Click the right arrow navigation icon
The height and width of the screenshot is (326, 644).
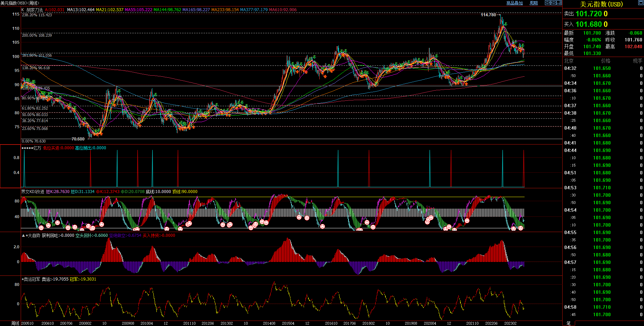[x=553, y=3]
